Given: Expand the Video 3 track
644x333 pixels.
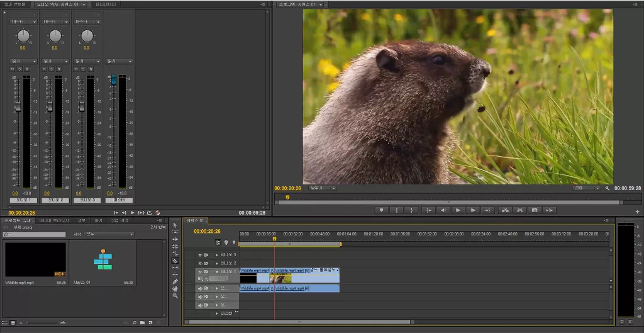Looking at the screenshot, I should point(217,255).
